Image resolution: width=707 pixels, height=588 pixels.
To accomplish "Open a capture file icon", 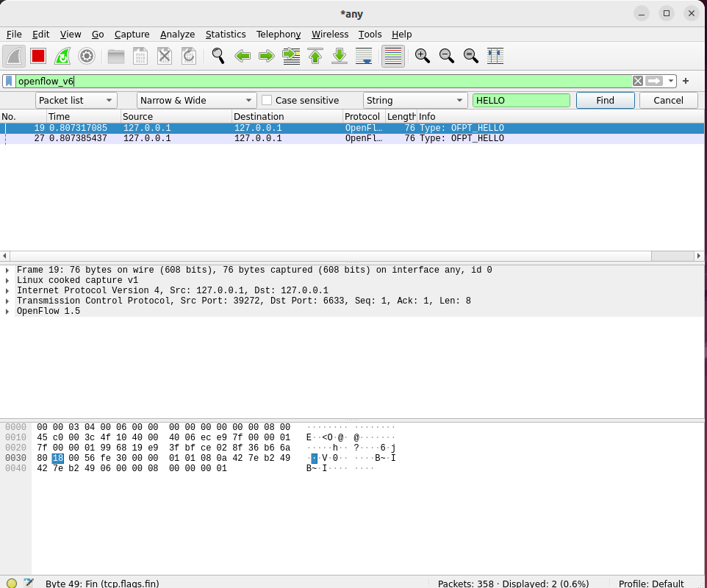I will pyautogui.click(x=116, y=56).
